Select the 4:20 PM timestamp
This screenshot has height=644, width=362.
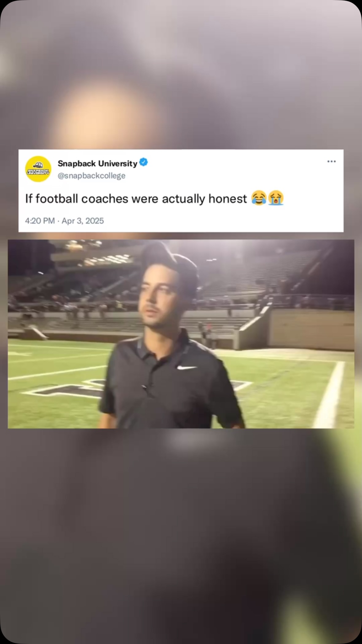point(40,221)
